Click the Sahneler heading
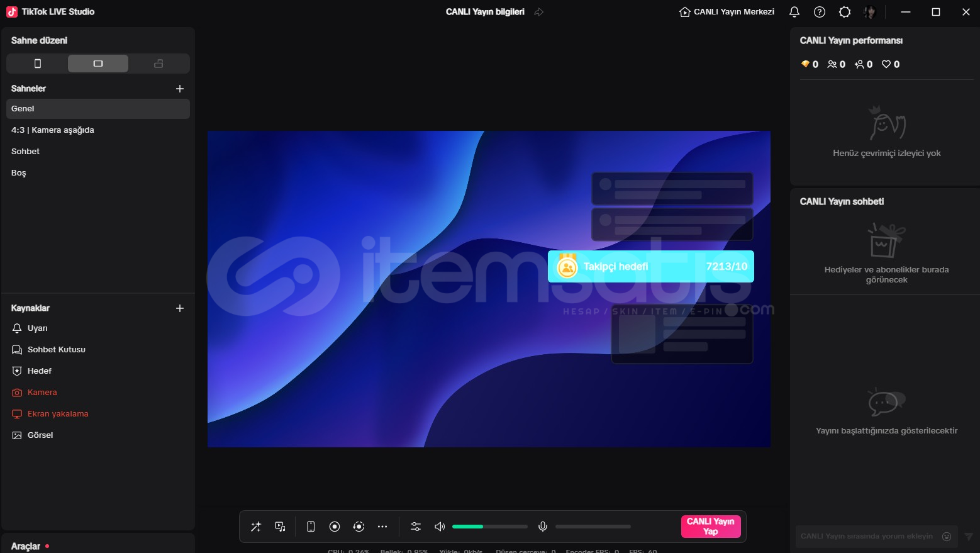The width and height of the screenshot is (980, 553). (x=28, y=89)
